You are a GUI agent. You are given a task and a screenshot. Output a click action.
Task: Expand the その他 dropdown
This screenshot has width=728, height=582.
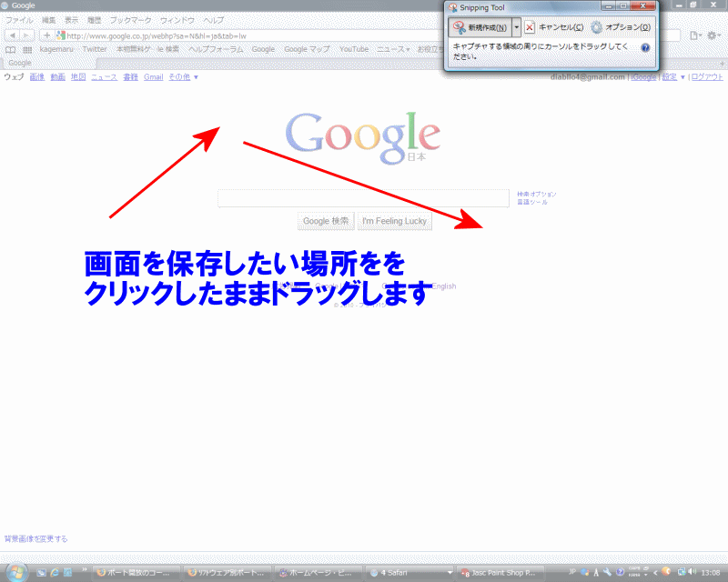184,77
